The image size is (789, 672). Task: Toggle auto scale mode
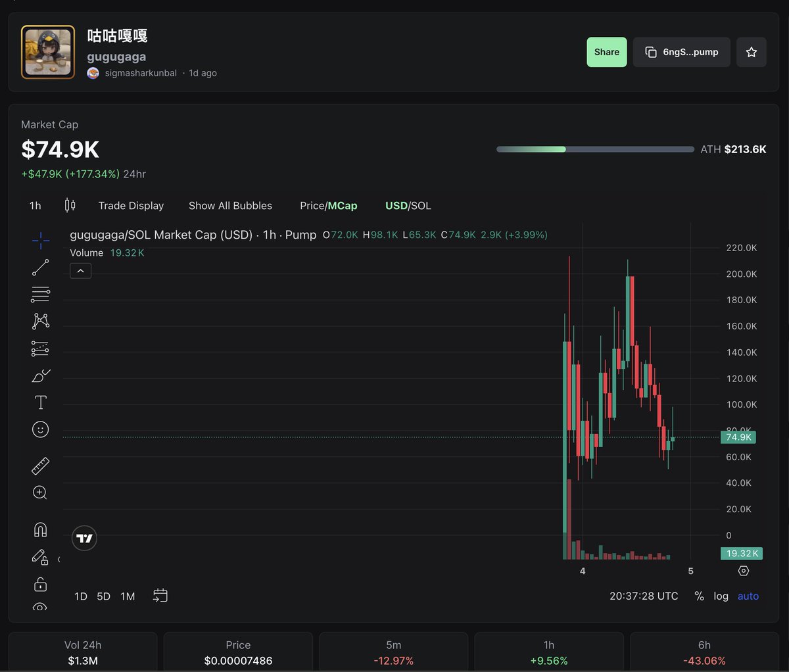(748, 596)
